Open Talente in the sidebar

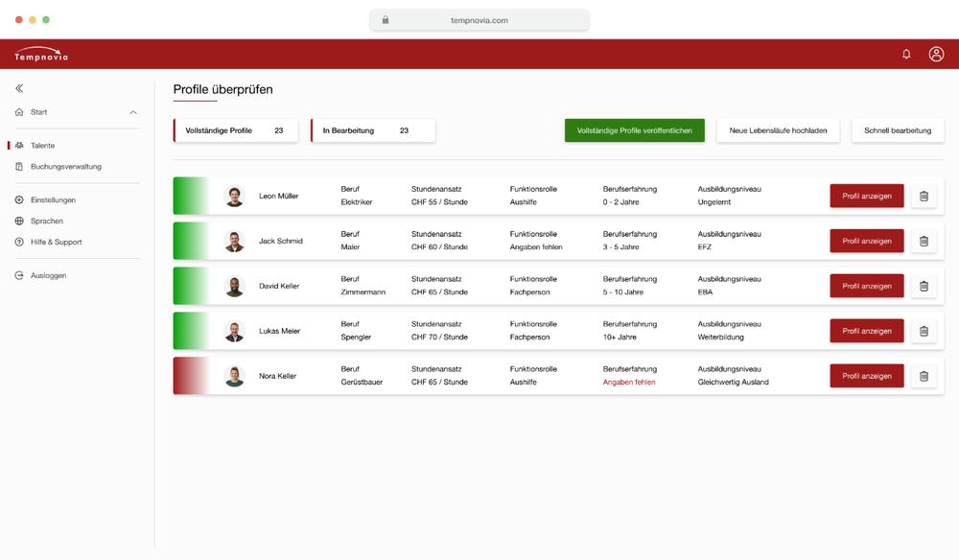[42, 146]
